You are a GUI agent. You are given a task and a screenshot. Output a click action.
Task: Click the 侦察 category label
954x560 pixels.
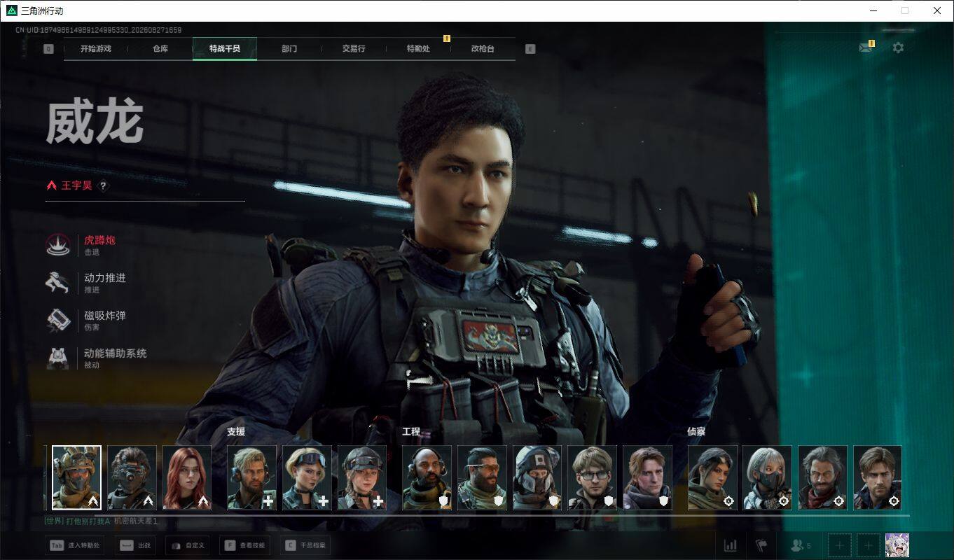click(x=696, y=432)
